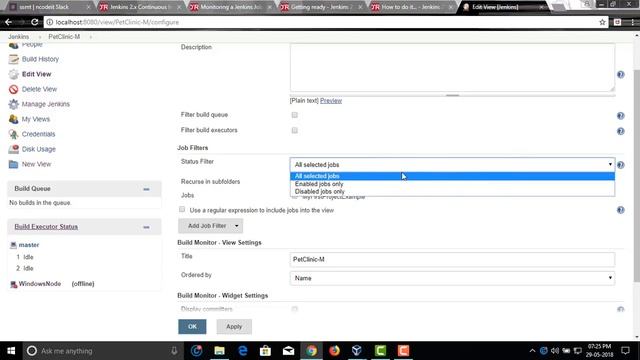Switch to Jenkins 2.x Continuous tab
Screen dimensions: 640x360
pyautogui.click(x=139, y=7)
